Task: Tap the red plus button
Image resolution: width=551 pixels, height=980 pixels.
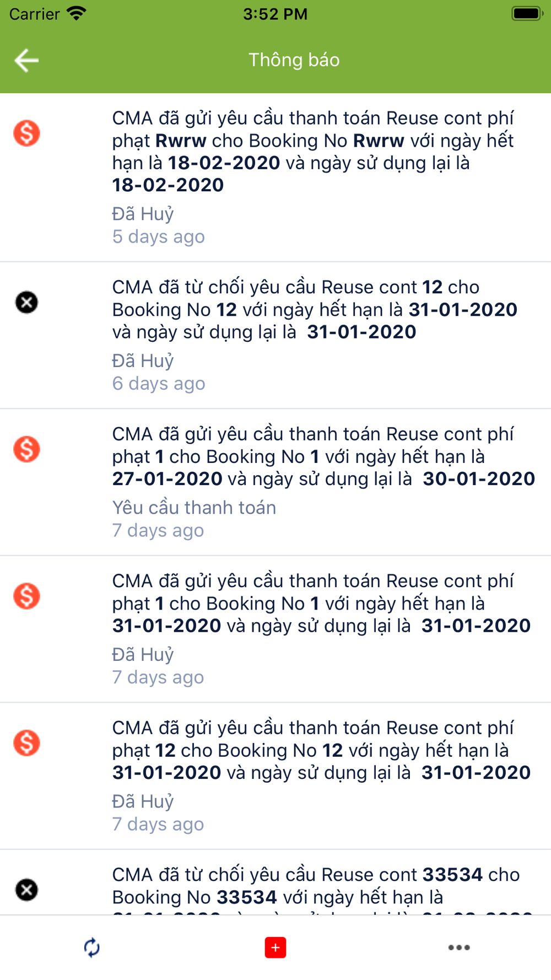Action: tap(275, 947)
